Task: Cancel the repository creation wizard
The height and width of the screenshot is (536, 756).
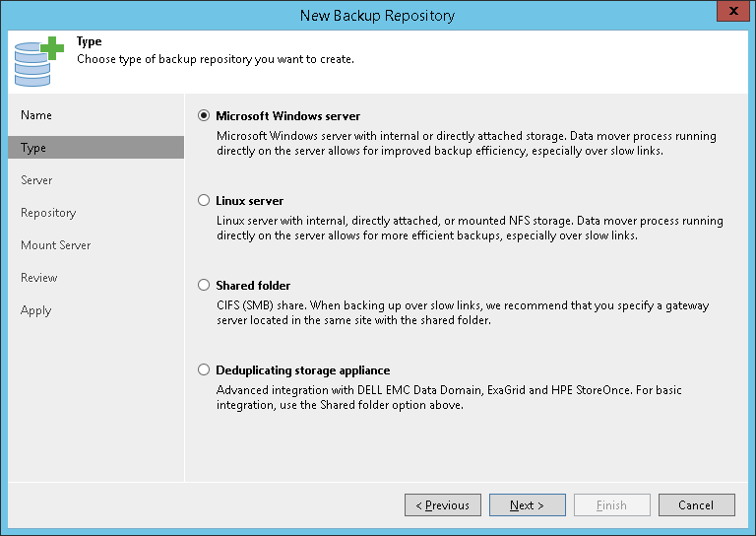Action: [696, 505]
